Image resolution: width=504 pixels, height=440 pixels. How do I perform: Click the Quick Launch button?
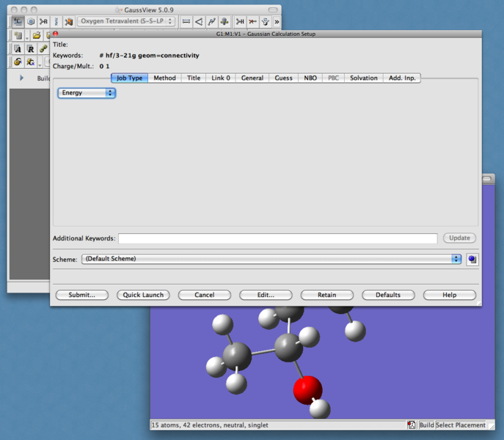143,295
